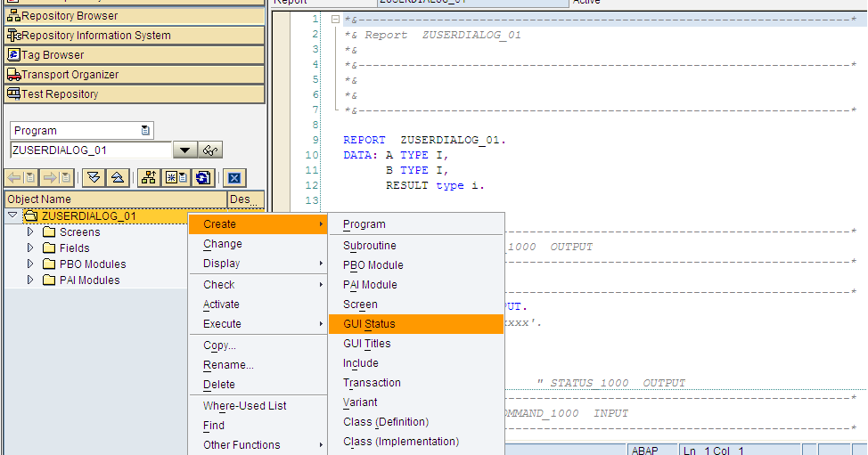Select the Screens tree item

pos(79,232)
